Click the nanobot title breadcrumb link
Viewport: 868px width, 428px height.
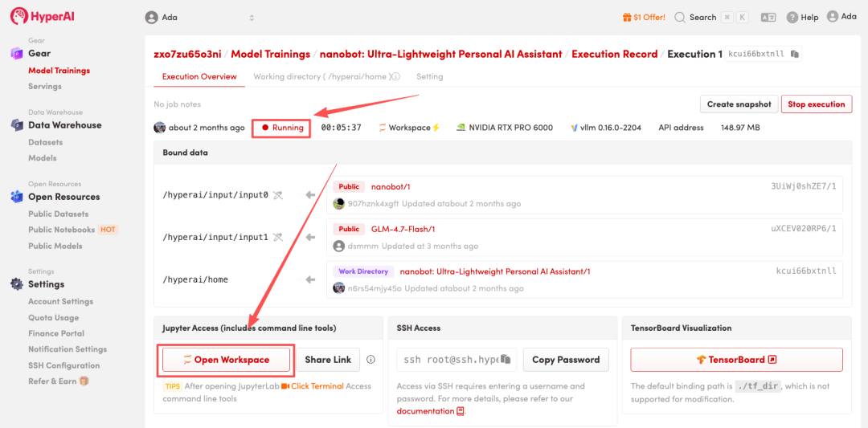tap(440, 54)
